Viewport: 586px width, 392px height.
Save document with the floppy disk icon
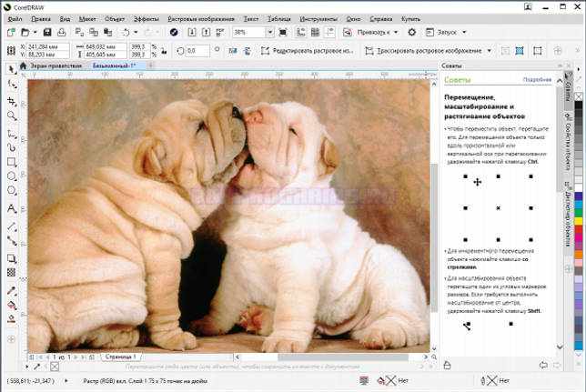point(47,32)
